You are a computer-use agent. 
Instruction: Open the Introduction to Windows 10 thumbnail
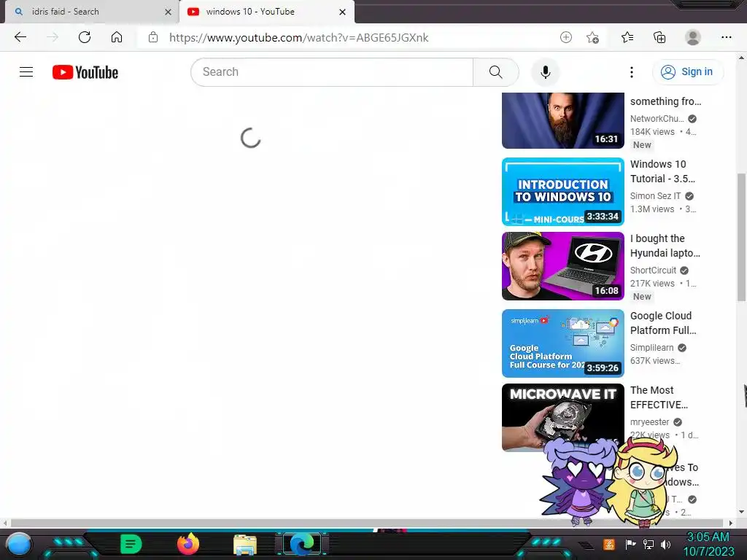562,192
